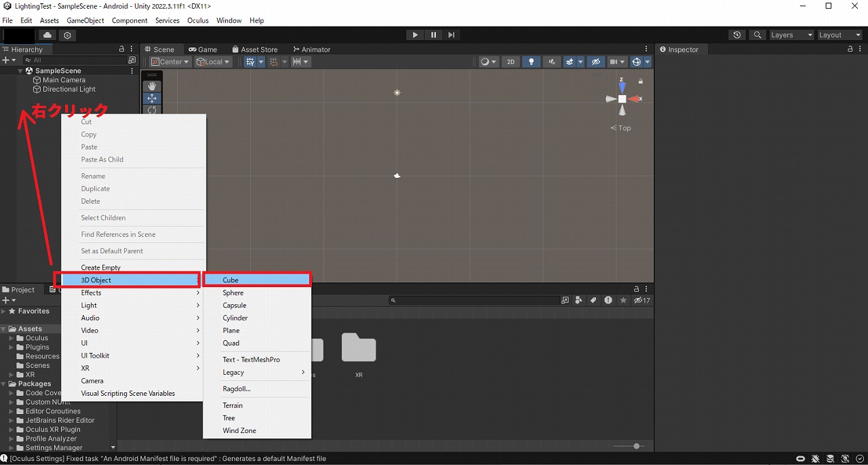Open SampleScene options kebab menu
868x465 pixels.
(132, 71)
